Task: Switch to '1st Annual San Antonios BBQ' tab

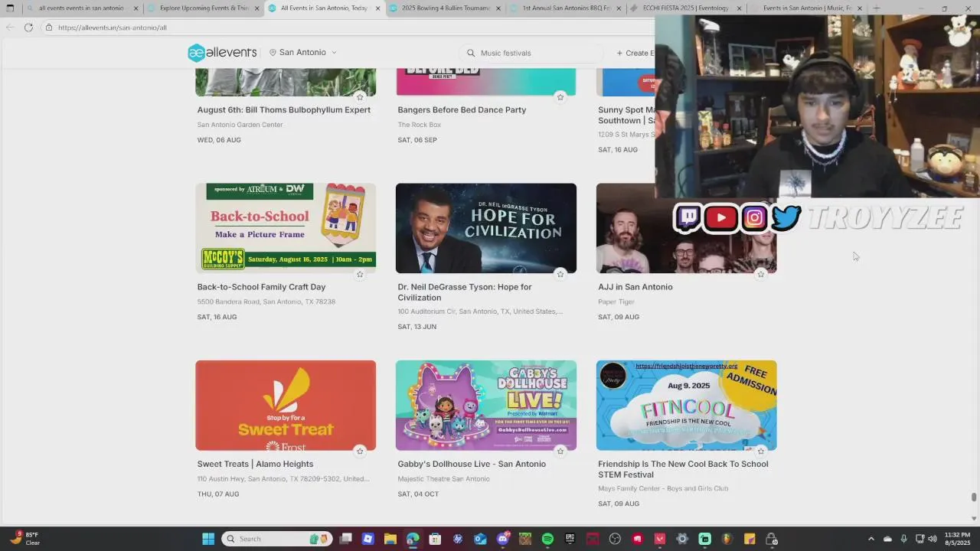Action: click(565, 8)
